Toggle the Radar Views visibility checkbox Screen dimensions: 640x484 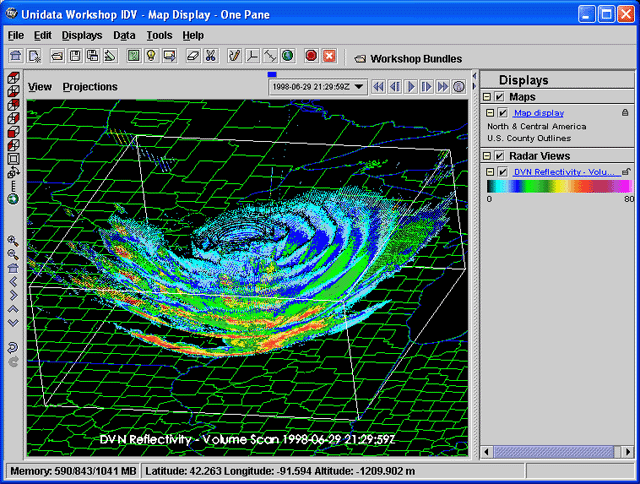tap(499, 156)
